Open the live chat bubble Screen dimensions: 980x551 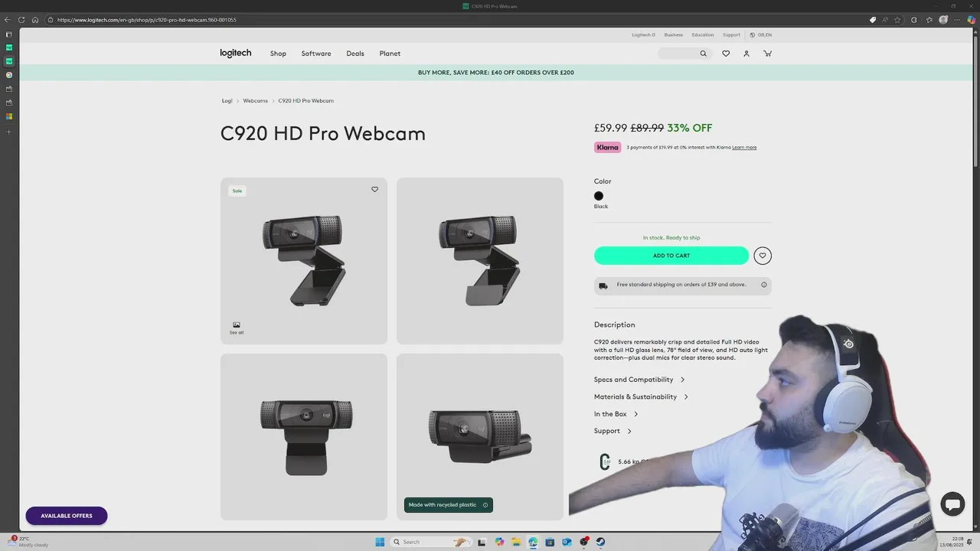coord(952,504)
